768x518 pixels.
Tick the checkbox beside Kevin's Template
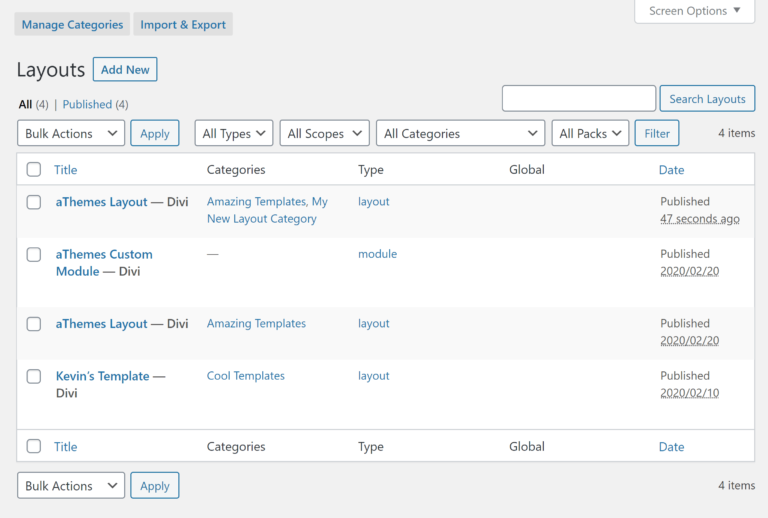tap(34, 377)
